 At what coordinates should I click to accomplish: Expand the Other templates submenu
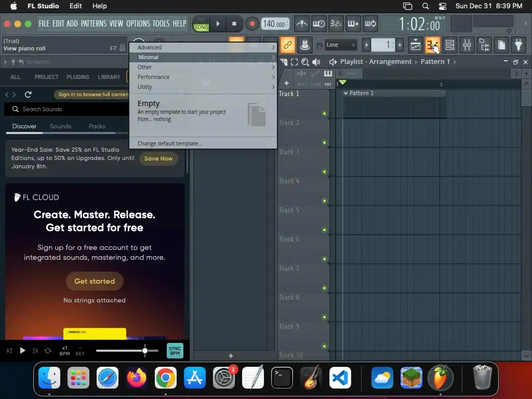point(203,67)
